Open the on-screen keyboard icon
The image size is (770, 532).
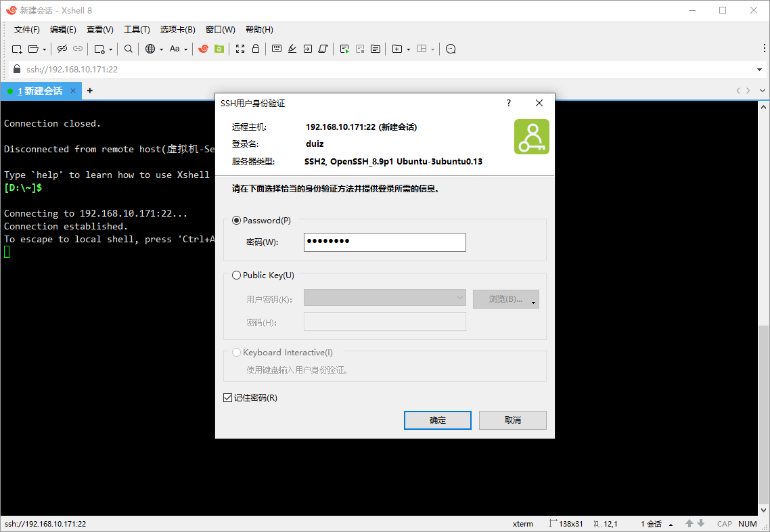pos(277,49)
